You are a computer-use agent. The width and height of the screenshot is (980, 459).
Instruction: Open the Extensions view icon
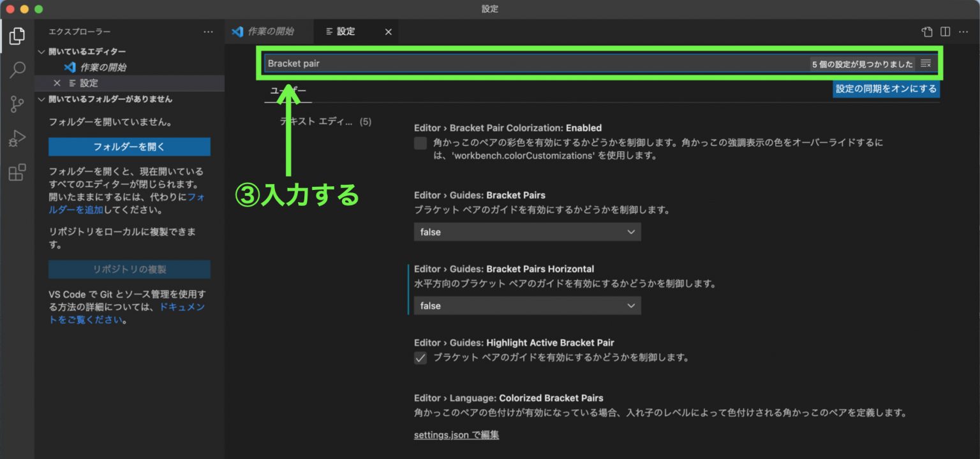tap(17, 172)
